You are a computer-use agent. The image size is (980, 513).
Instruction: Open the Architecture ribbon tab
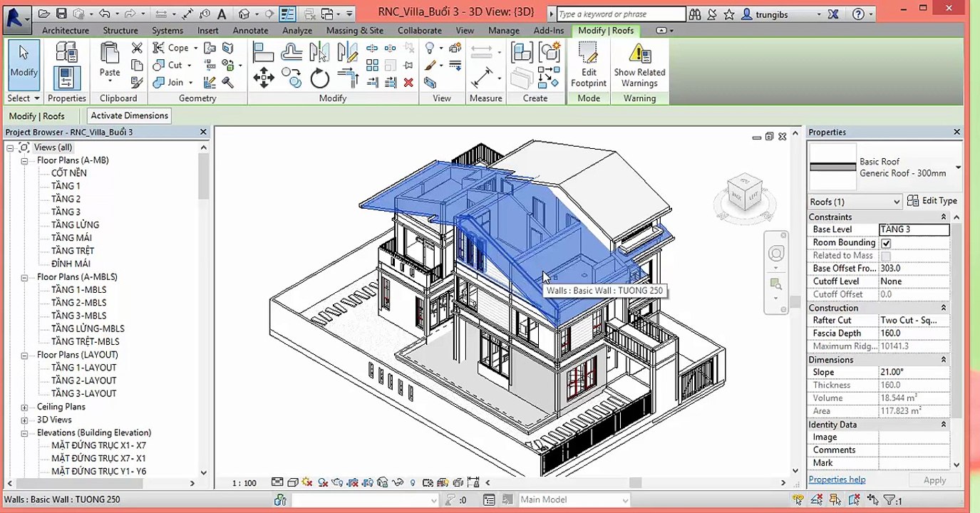[x=66, y=31]
